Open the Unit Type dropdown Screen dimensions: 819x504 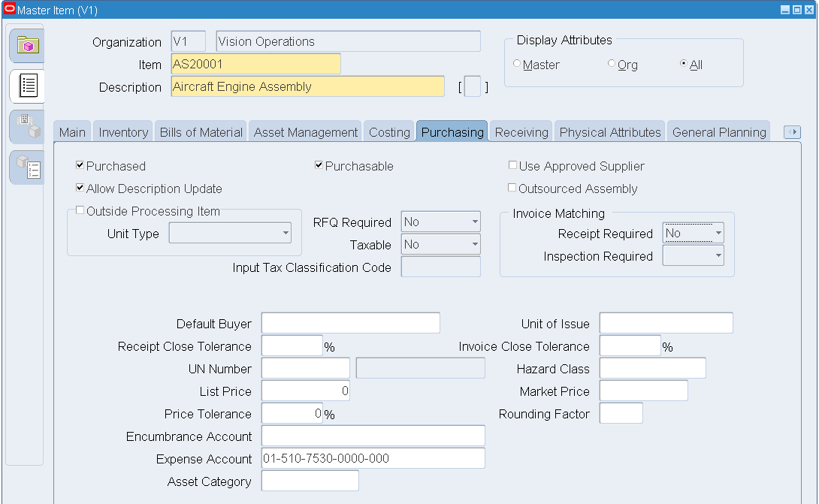click(230, 233)
